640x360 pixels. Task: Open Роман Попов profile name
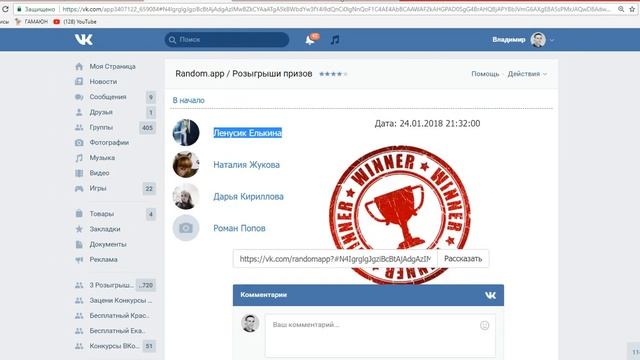tap(240, 228)
